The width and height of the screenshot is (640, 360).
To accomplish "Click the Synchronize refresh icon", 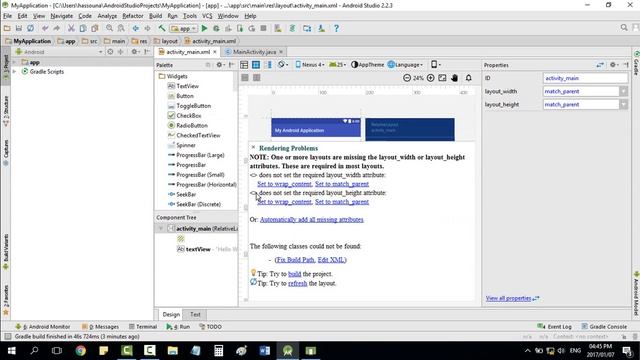I will 31,28.
